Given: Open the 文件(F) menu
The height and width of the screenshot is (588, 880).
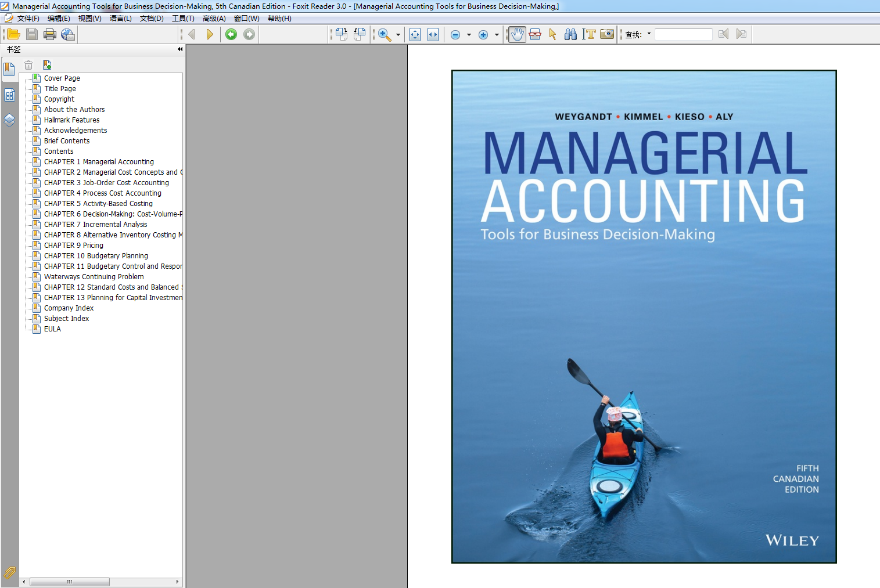Looking at the screenshot, I should [28, 19].
